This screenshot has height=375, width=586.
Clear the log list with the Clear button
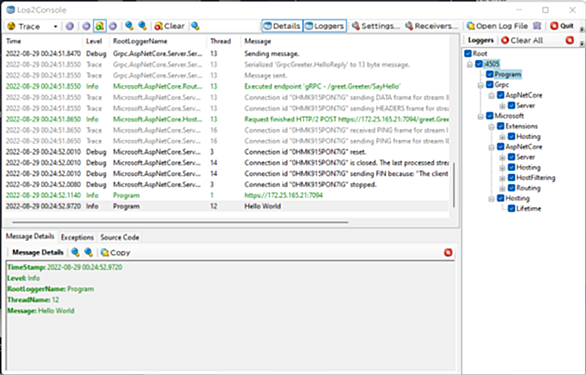(169, 26)
